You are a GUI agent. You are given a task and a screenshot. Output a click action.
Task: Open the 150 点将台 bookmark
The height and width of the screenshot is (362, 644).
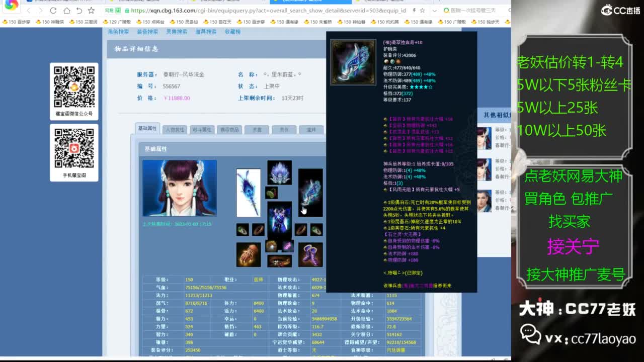click(x=150, y=22)
